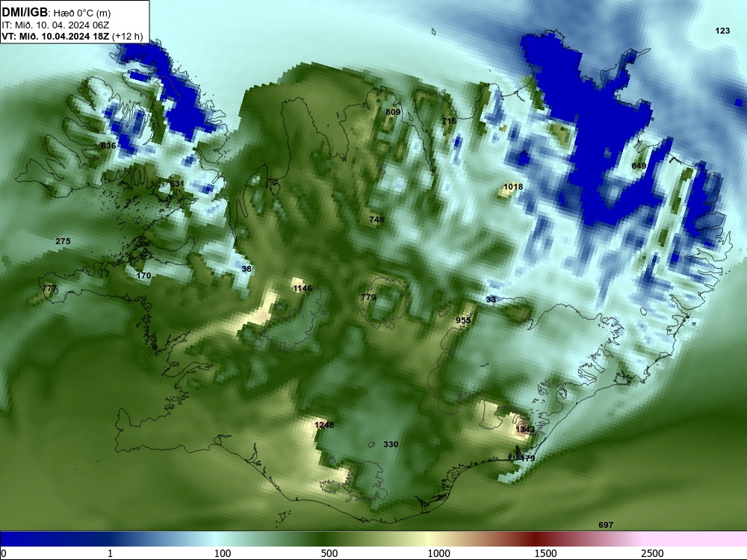Select the 330 value label
The image size is (747, 560).
[x=391, y=444]
